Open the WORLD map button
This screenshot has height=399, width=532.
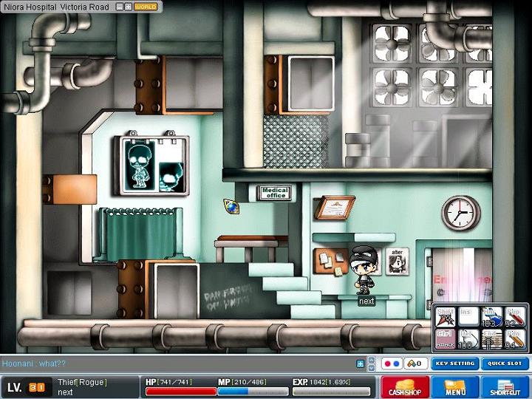coord(146,7)
